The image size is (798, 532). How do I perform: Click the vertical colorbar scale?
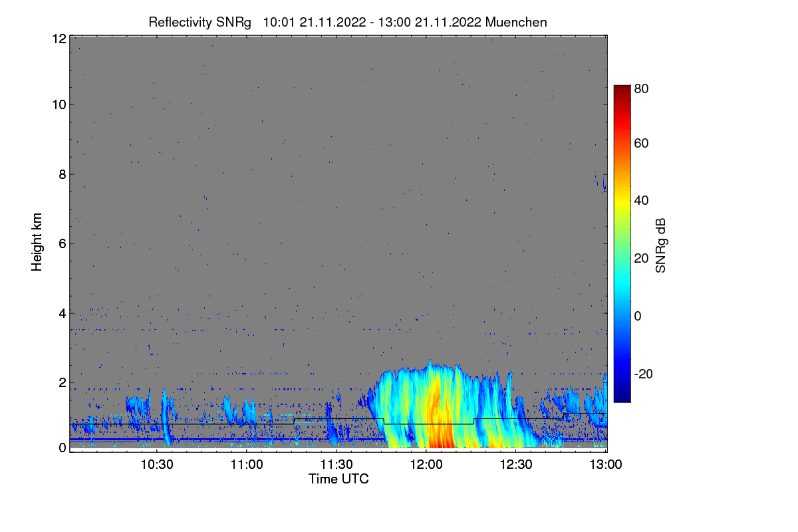click(x=621, y=243)
